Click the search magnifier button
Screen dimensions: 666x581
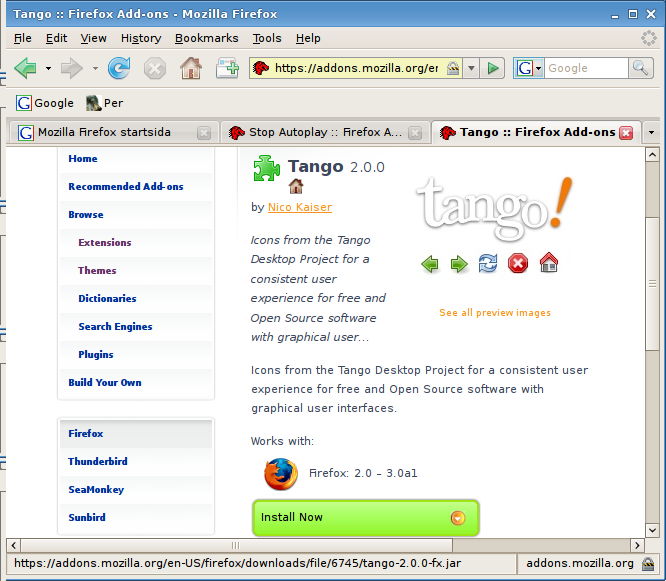pos(640,68)
